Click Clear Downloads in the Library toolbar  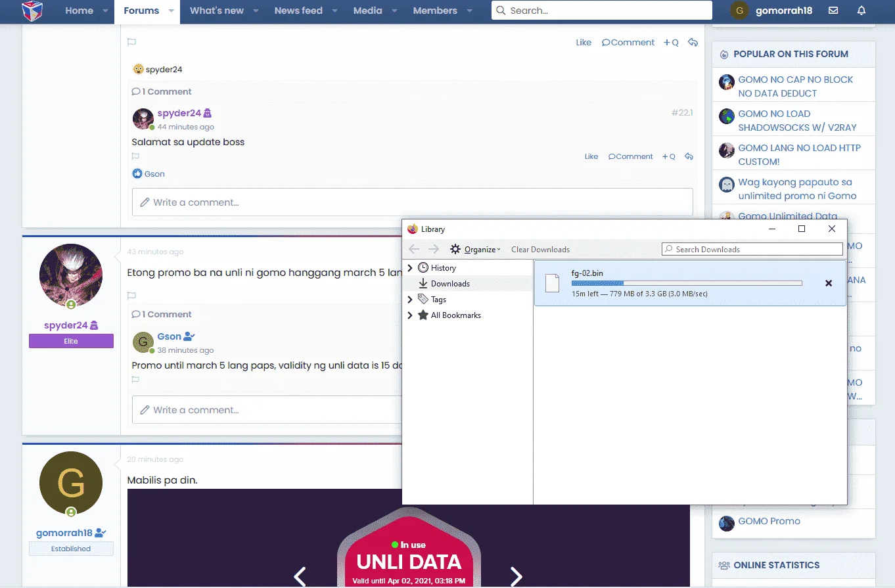(540, 250)
